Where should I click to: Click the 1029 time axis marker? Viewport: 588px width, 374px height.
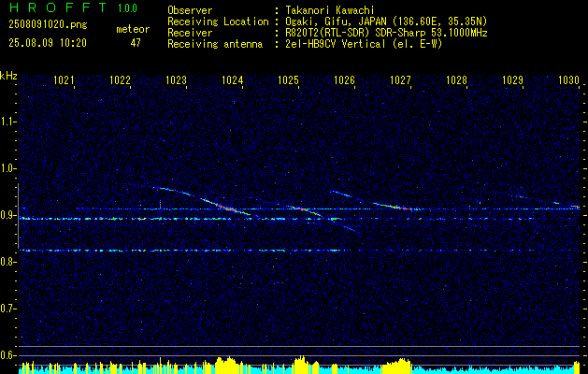click(x=512, y=79)
